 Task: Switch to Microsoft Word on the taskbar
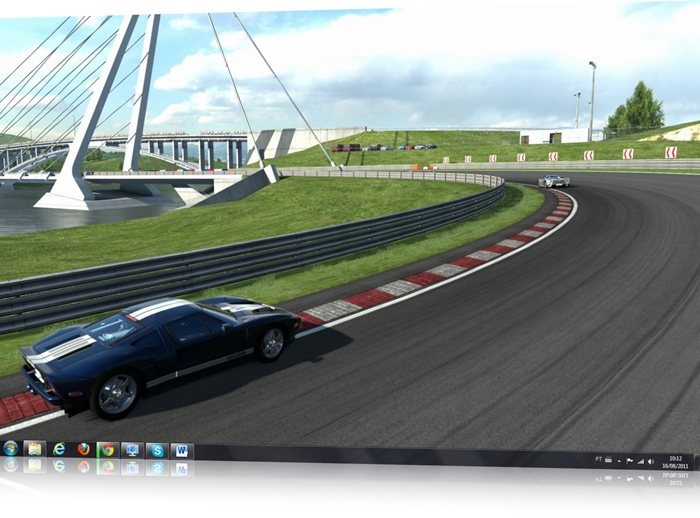[x=182, y=451]
